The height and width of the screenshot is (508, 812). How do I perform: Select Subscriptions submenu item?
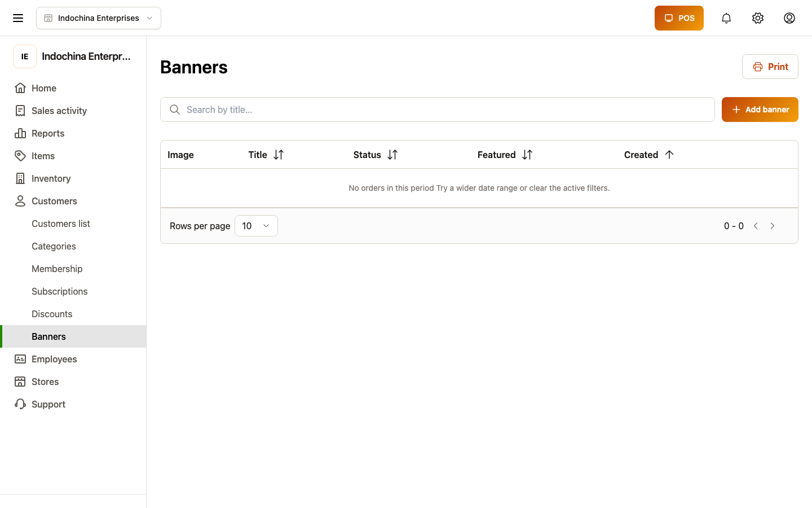73,291
